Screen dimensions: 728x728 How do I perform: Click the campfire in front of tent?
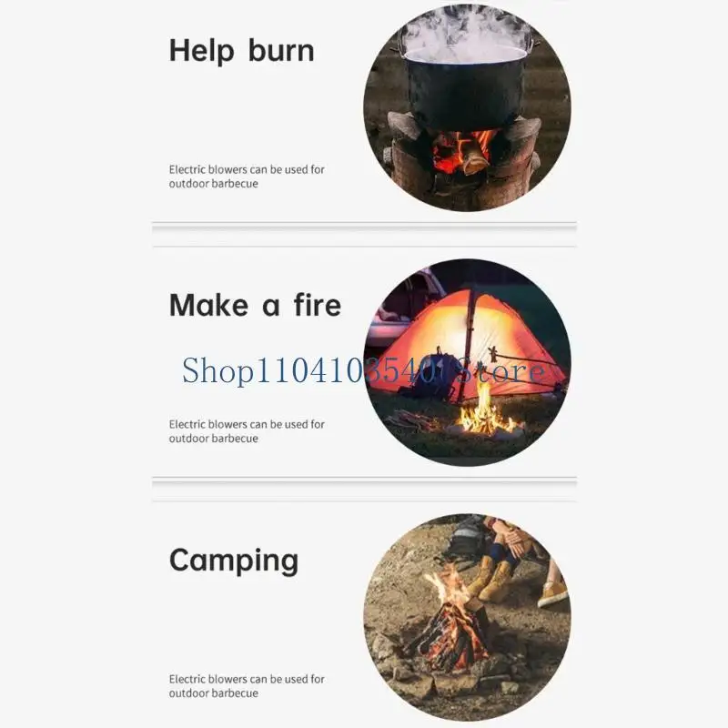click(x=485, y=411)
